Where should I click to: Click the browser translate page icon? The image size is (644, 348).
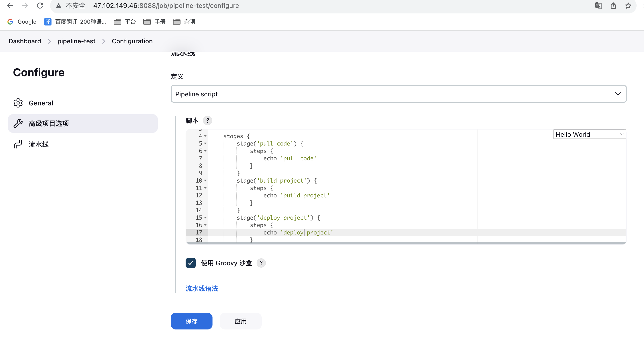point(599,6)
